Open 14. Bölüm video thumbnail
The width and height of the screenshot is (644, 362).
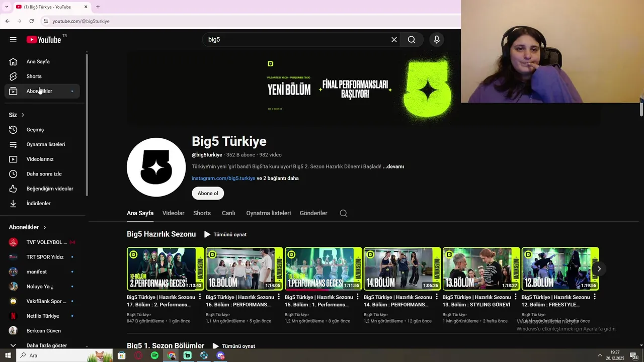pos(403,268)
